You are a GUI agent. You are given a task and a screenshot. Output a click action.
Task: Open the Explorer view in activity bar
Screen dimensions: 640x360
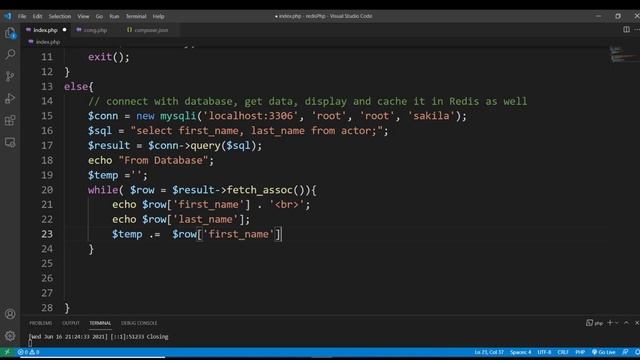pos(10,33)
